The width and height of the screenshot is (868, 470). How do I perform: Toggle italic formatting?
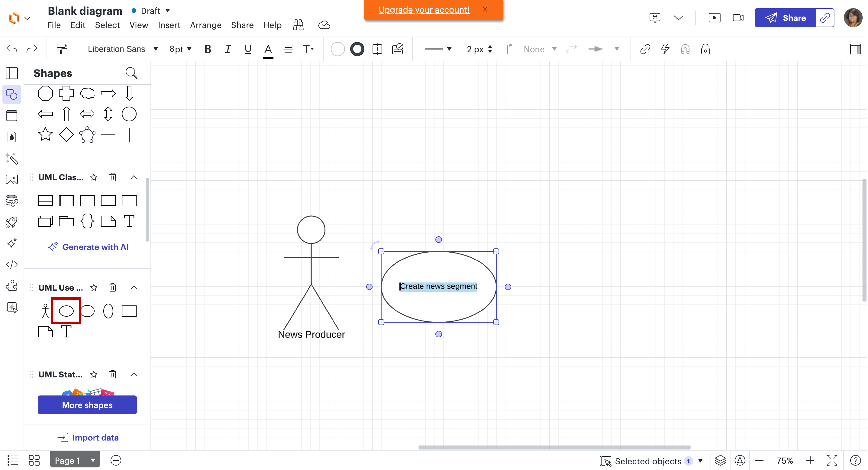(x=228, y=49)
